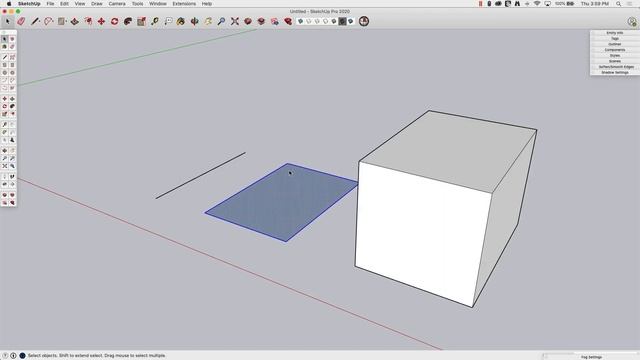Viewport: 640px width, 360px height.
Task: Pick the Tape Measure tool in top toolbar
Action: [141, 21]
